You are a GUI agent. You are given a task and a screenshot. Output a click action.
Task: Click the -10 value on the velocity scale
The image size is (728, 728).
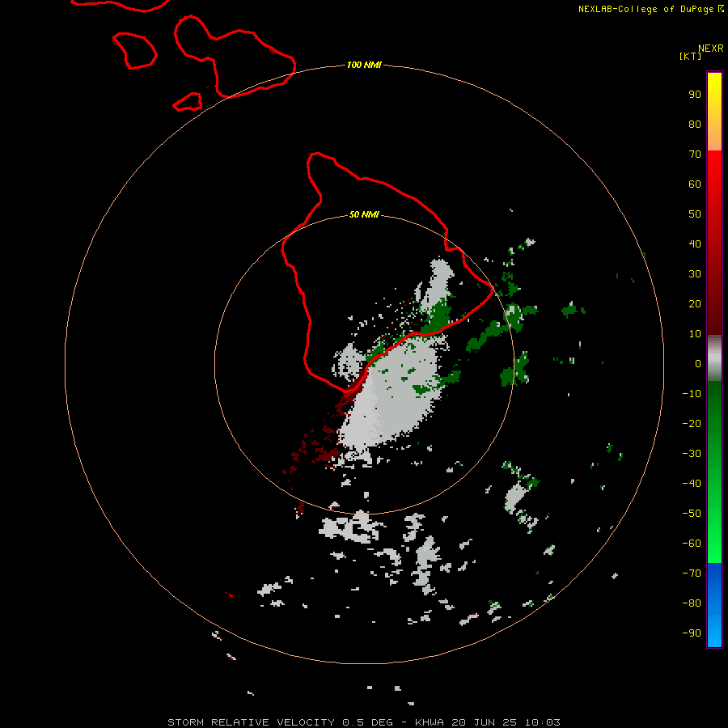tap(692, 394)
